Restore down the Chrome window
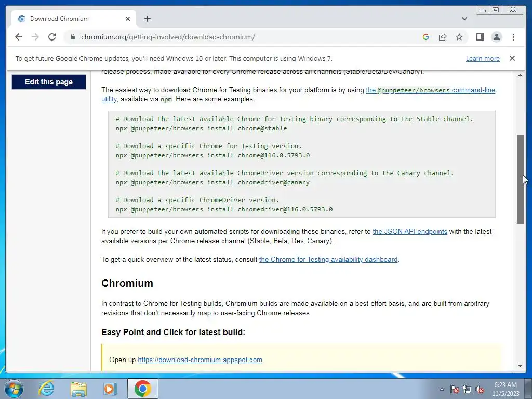 point(496,10)
